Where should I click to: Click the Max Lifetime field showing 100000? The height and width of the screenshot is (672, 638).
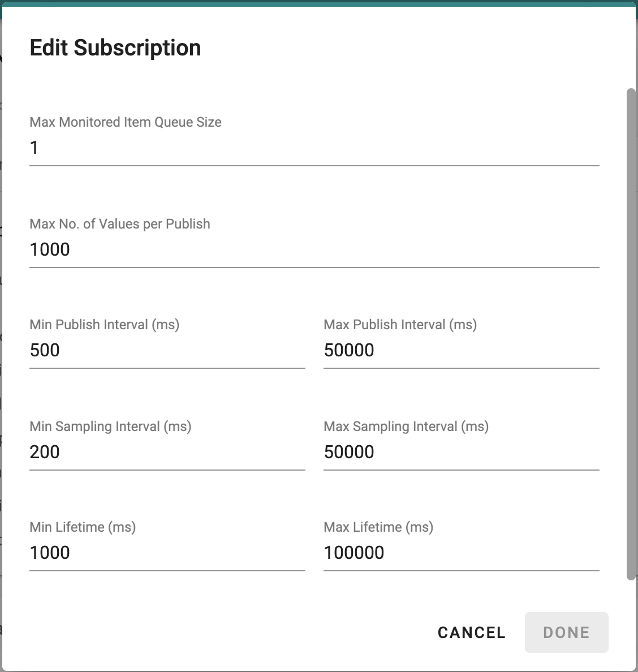click(x=462, y=553)
